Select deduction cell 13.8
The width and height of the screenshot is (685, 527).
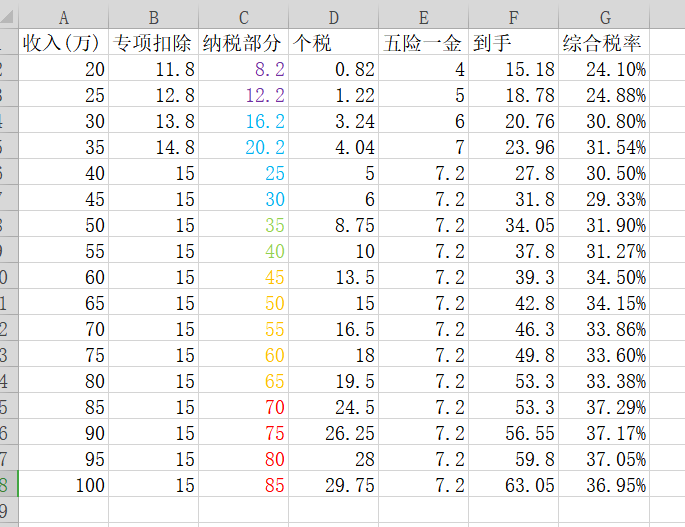[x=153, y=120]
